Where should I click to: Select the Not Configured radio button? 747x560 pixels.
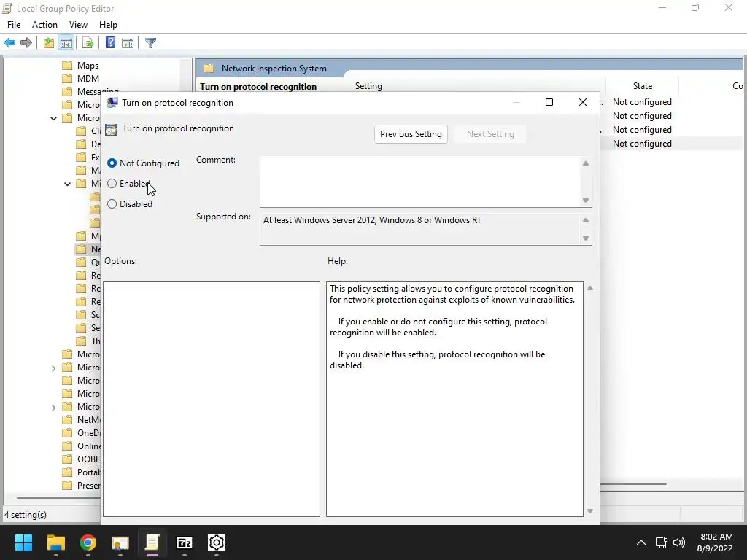point(112,163)
